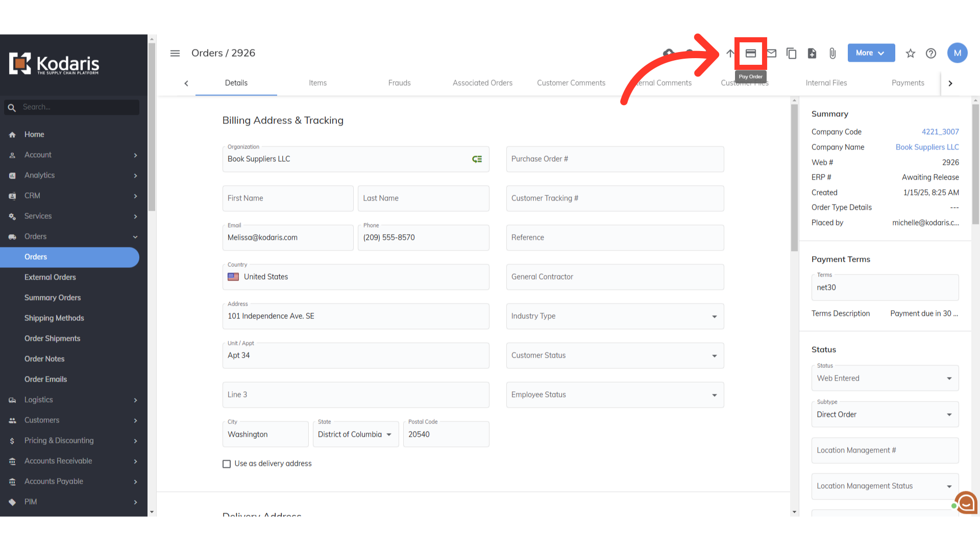Switch to the Items tab
Image resolution: width=980 pixels, height=551 pixels.
click(317, 83)
